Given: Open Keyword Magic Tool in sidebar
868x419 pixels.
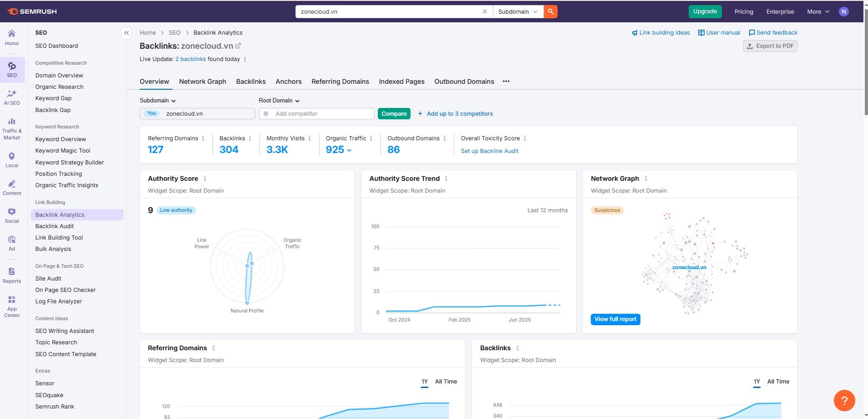Looking at the screenshot, I should [63, 151].
